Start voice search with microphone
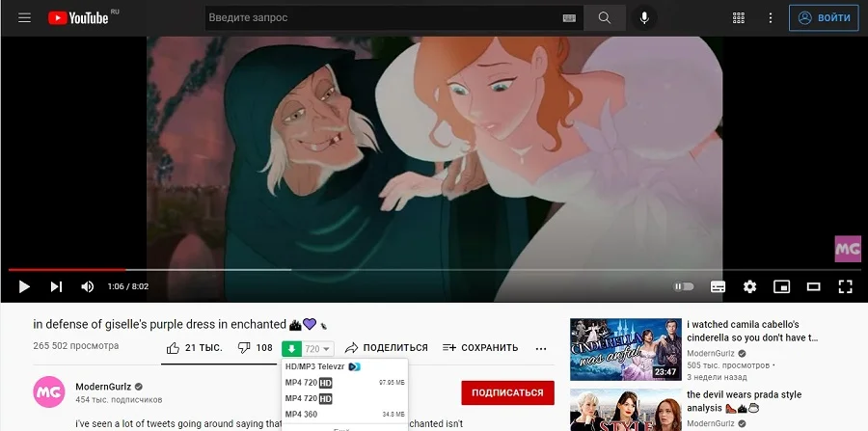Viewport: 868px width, 431px height. (644, 17)
